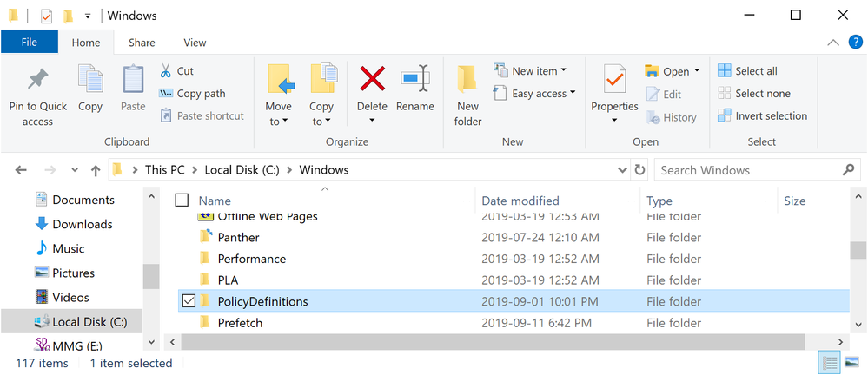Open the File menu tab
Image resolution: width=868 pixels, height=375 pixels.
[30, 42]
